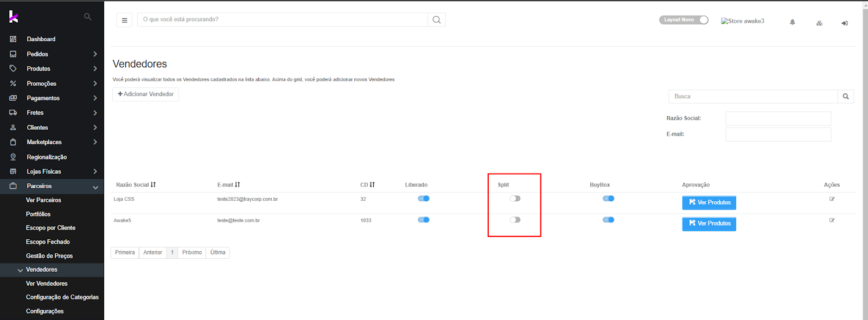This screenshot has height=320, width=868.
Task: Open the notifications bell
Action: point(792,22)
